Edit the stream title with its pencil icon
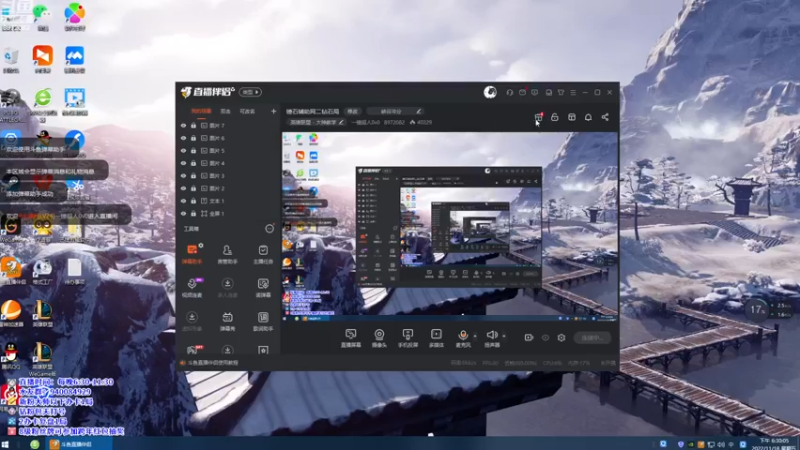This screenshot has height=450, width=800. 419,111
